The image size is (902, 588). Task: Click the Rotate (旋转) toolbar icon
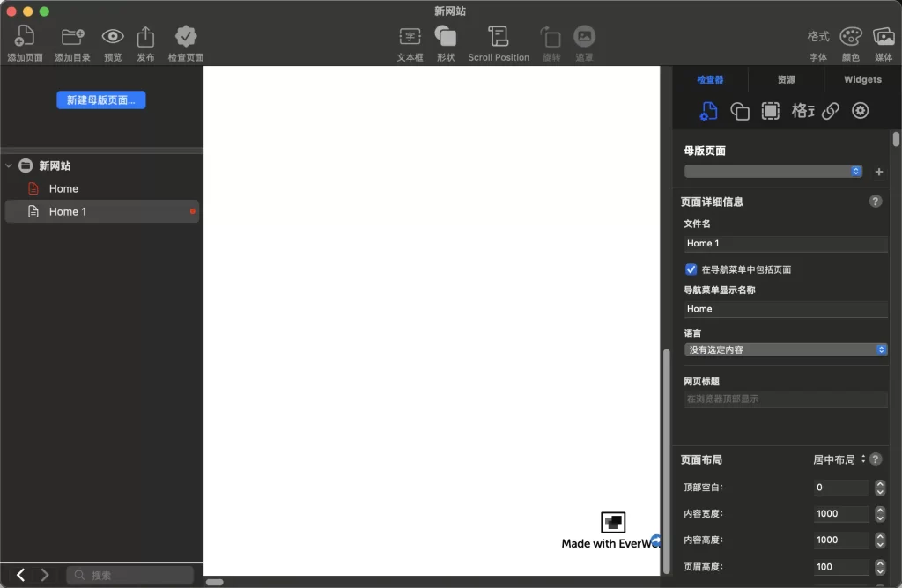pos(551,37)
